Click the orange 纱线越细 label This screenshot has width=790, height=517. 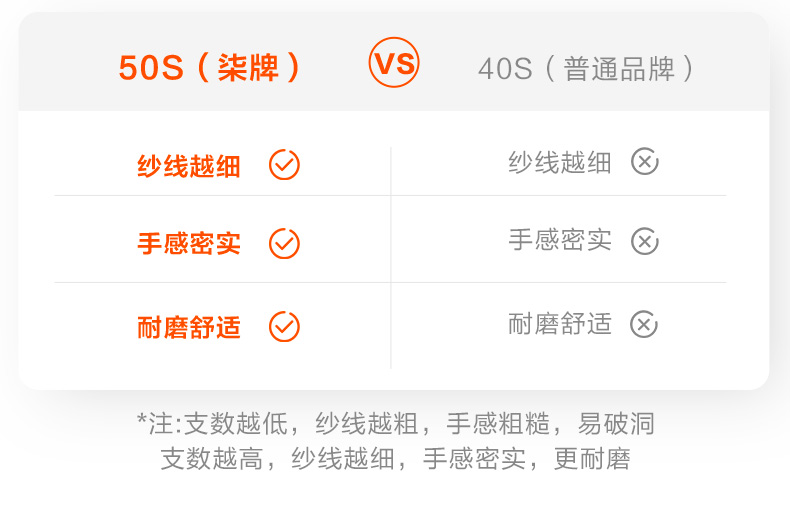point(189,166)
